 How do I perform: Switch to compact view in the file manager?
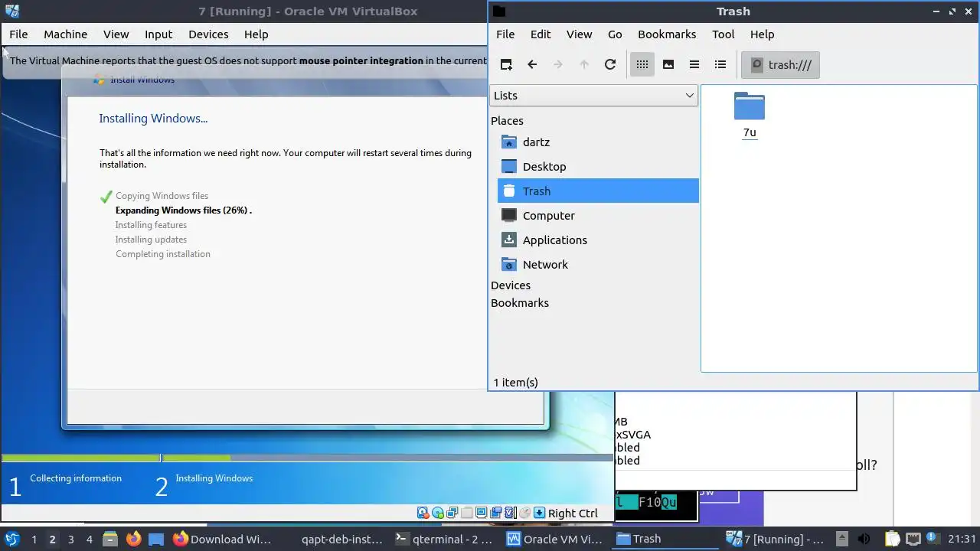(x=694, y=64)
